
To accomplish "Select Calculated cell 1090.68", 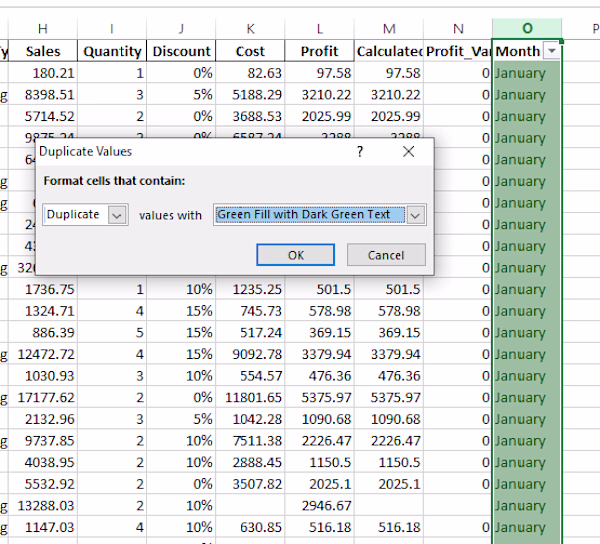I will point(389,419).
